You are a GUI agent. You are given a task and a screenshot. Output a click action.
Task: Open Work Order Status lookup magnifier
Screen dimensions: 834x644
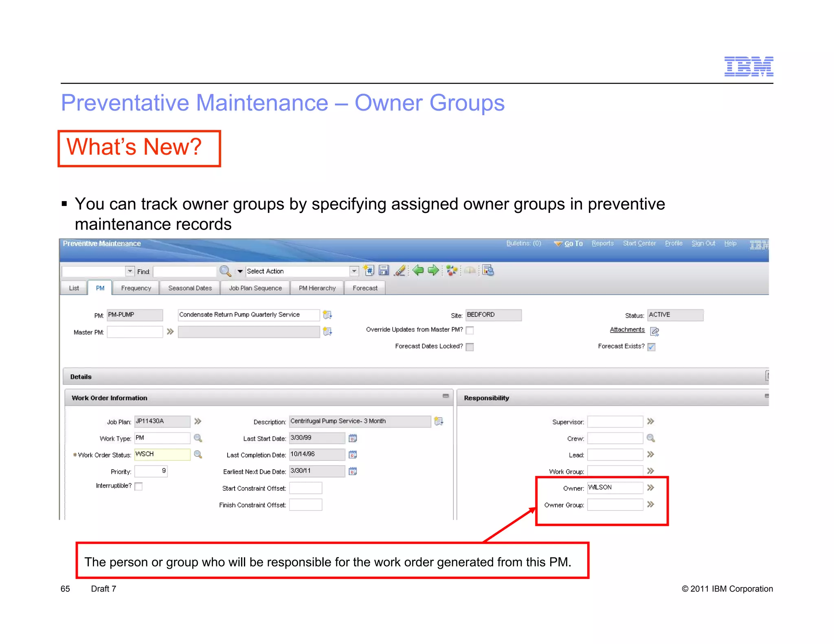pyautogui.click(x=198, y=454)
